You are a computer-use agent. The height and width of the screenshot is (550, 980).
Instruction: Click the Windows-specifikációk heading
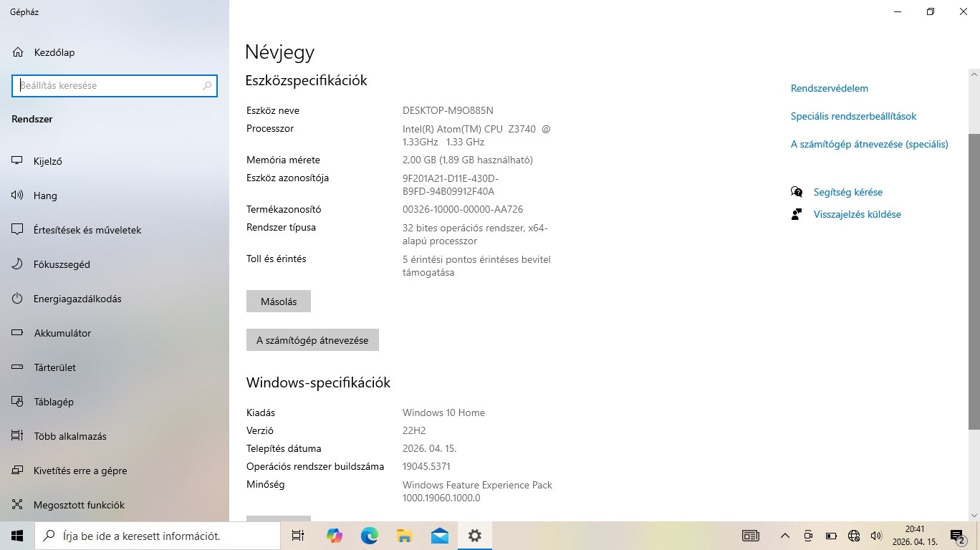(x=318, y=382)
